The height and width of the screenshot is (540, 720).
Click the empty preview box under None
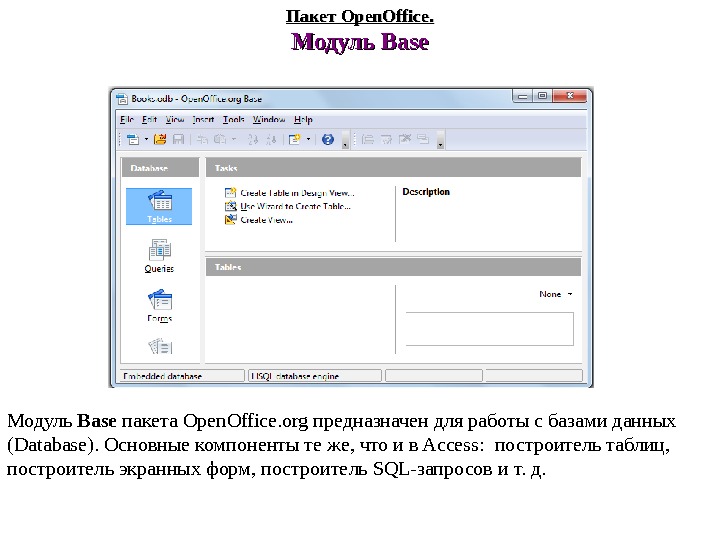[x=489, y=329]
